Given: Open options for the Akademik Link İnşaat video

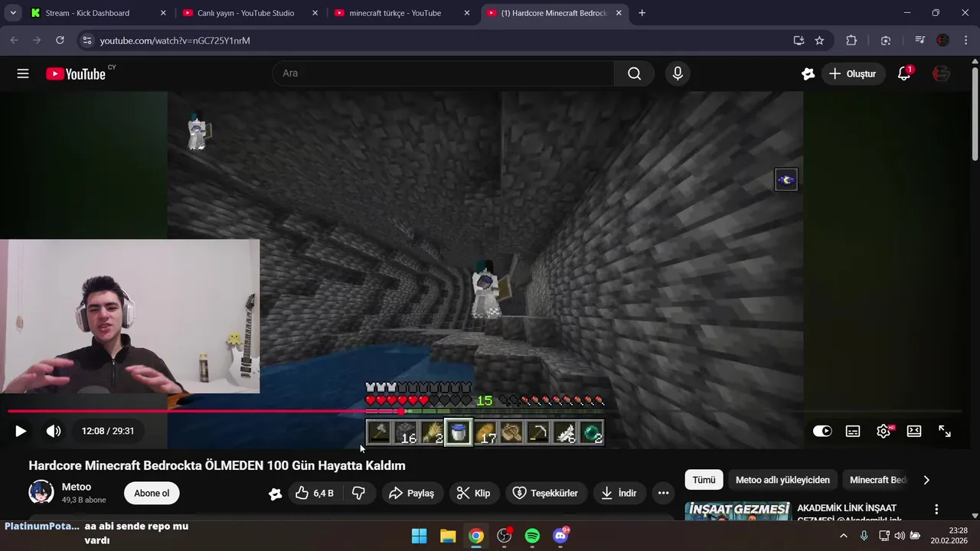Looking at the screenshot, I should (x=936, y=509).
